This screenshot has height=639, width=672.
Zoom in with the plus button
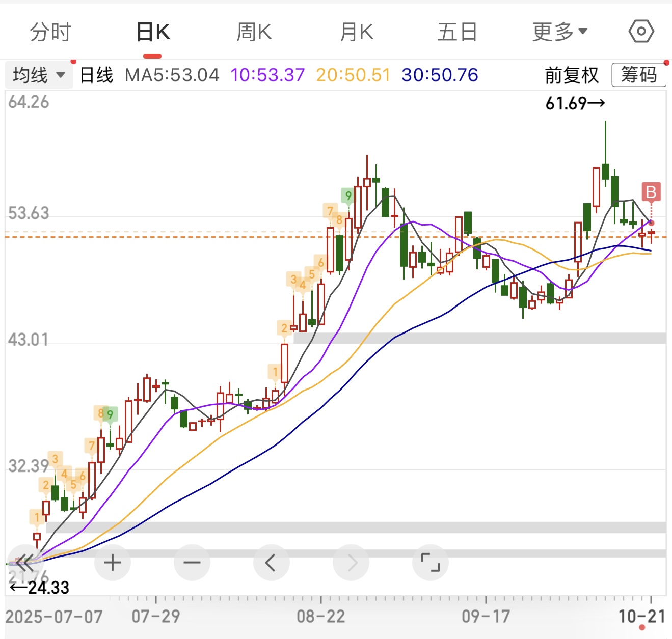(113, 563)
